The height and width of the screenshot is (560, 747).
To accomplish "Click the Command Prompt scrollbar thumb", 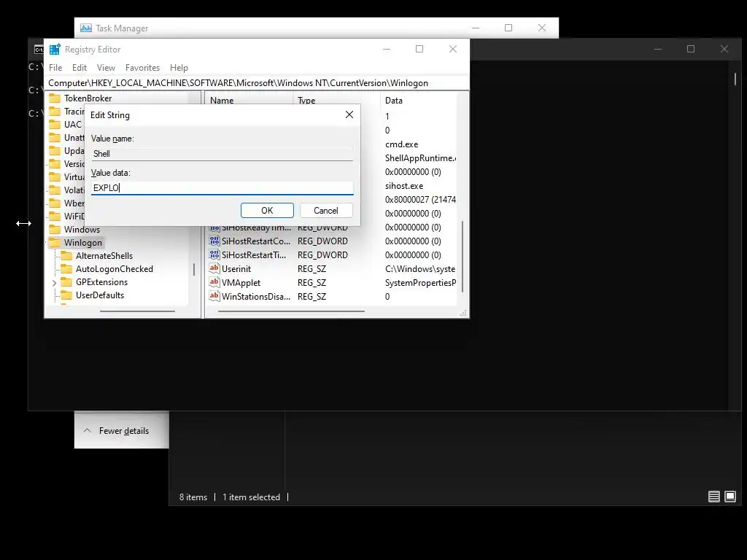I will point(735,79).
